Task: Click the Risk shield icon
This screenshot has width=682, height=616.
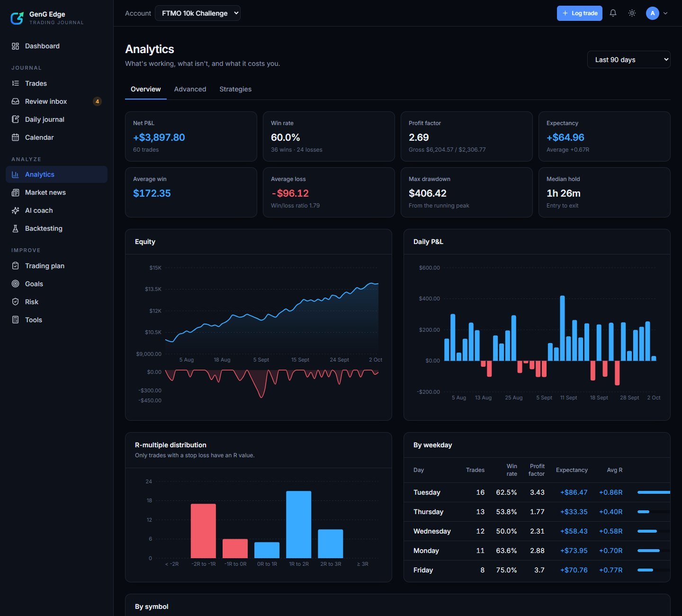Action: pos(15,302)
